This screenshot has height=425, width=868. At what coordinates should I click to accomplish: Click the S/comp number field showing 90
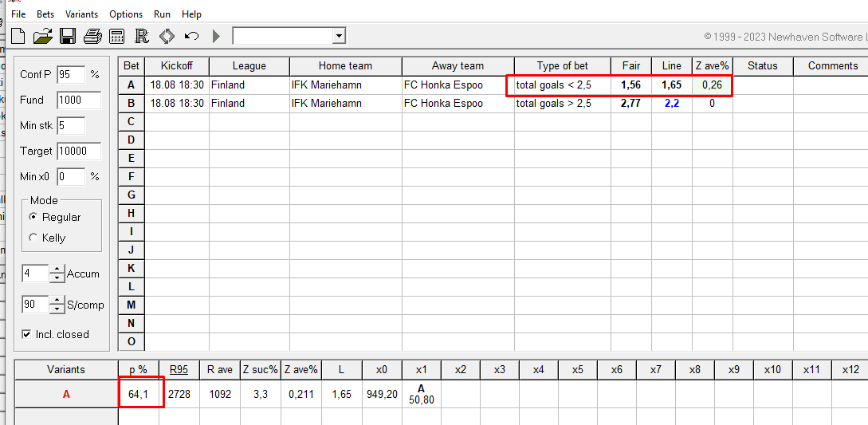pos(35,305)
